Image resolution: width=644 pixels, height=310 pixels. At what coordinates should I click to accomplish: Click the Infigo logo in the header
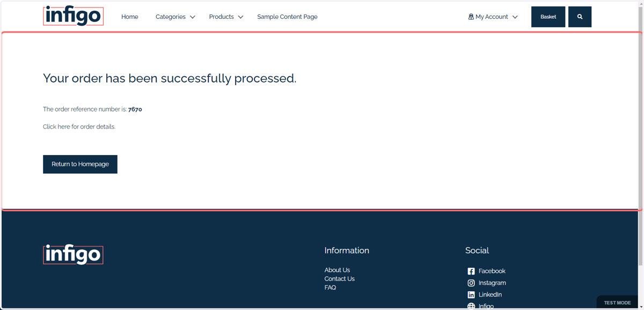[x=73, y=16]
